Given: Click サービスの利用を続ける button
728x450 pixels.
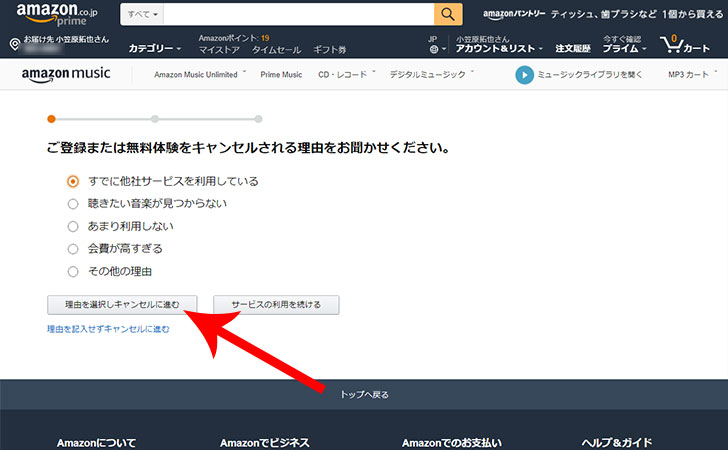Looking at the screenshot, I should point(276,305).
